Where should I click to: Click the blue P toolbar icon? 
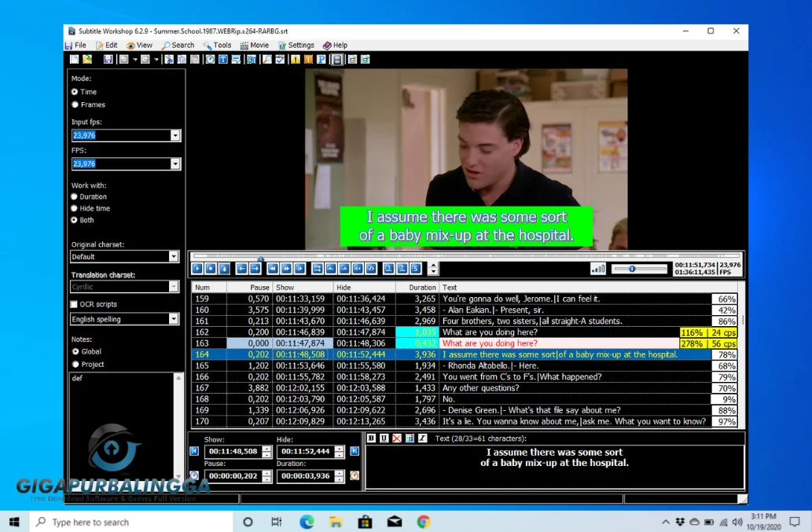321,60
